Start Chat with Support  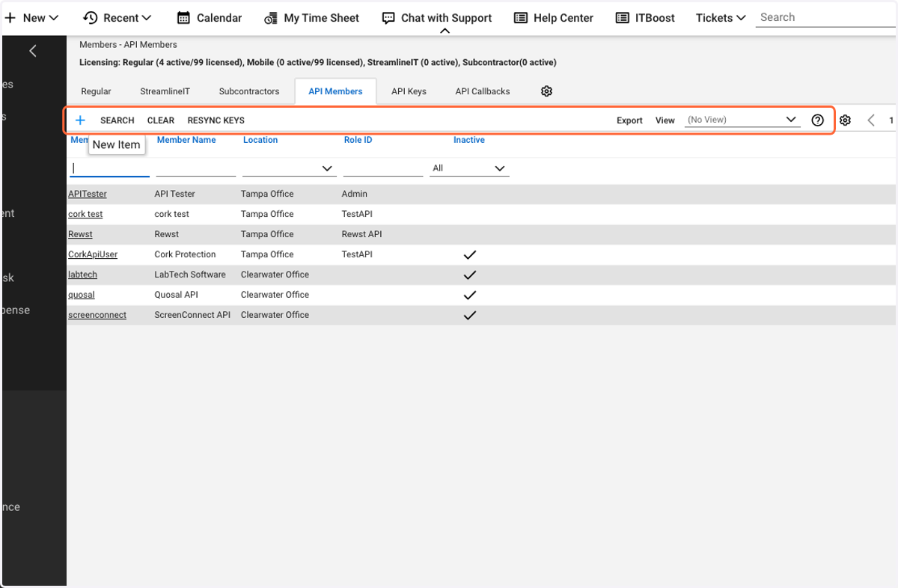coord(437,18)
